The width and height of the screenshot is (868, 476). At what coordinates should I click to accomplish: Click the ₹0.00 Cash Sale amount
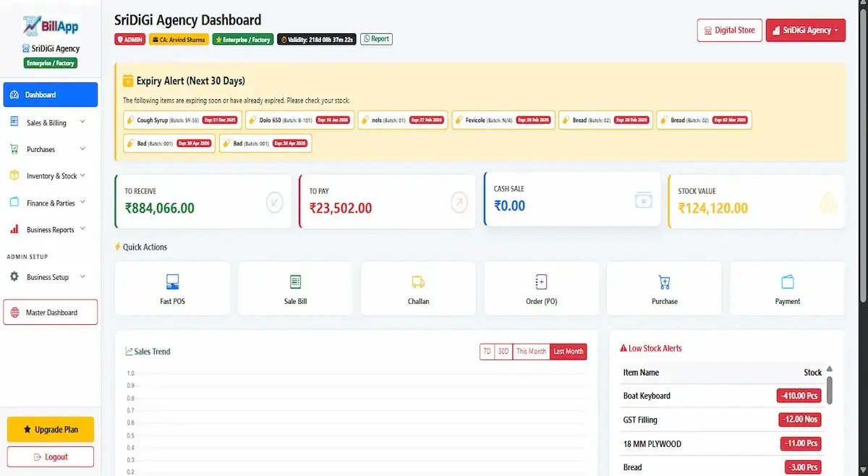click(x=510, y=206)
